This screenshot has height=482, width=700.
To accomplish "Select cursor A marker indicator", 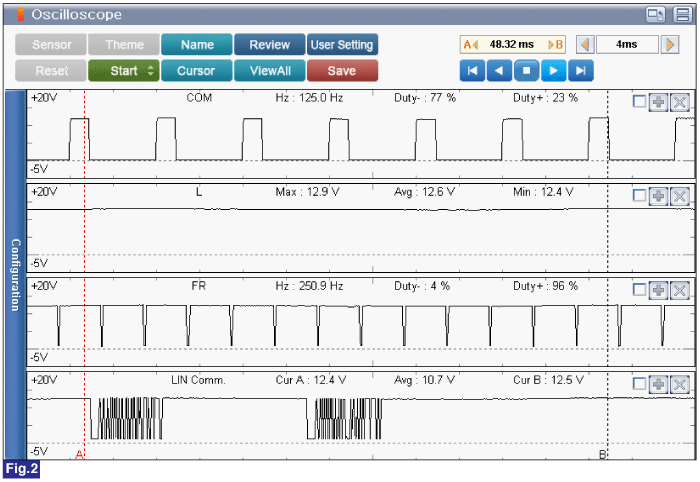I will [470, 45].
